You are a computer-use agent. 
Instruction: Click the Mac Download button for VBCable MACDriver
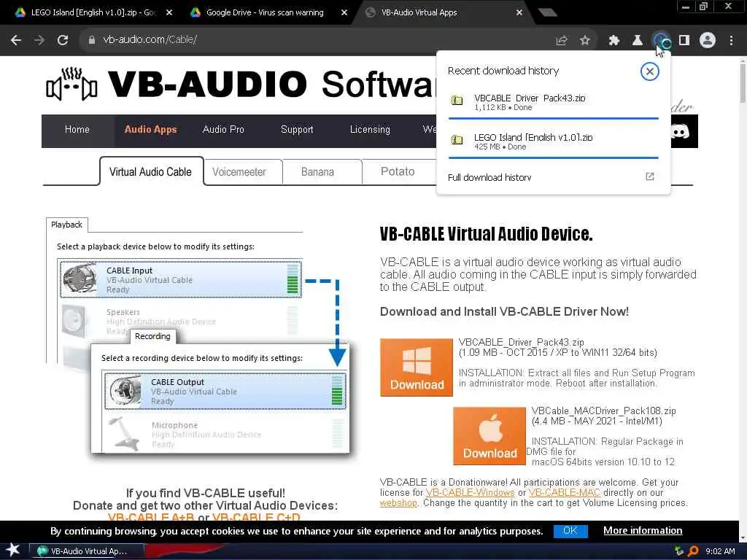[x=489, y=436]
